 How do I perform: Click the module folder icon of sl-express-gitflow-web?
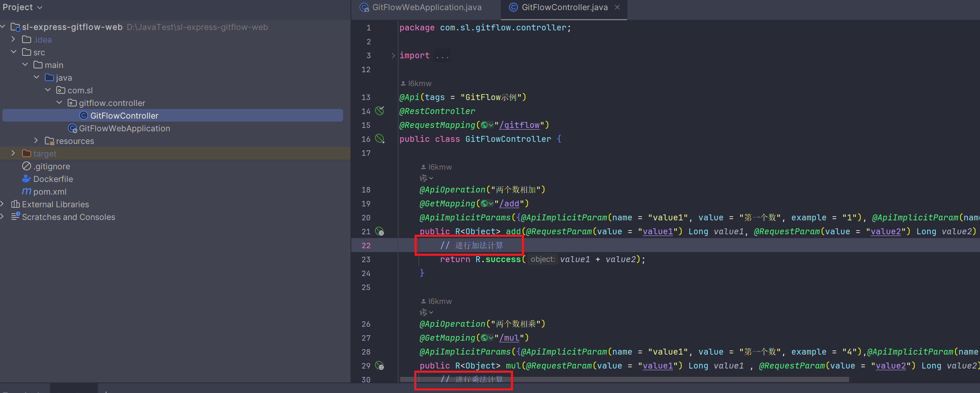pyautogui.click(x=16, y=27)
